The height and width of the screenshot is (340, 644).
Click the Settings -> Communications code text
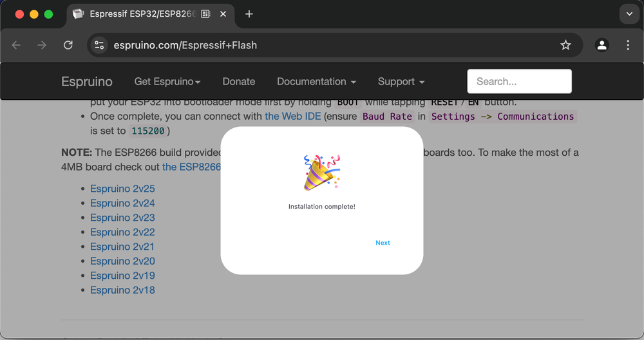[502, 117]
